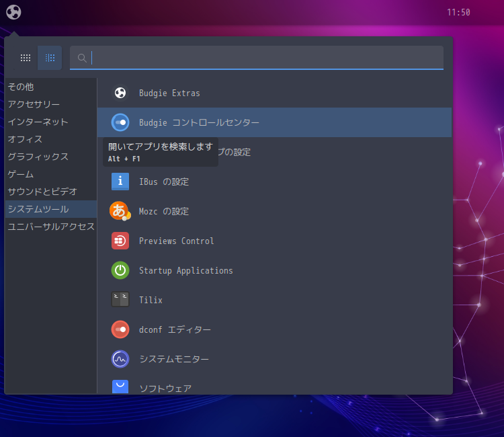This screenshot has width=504, height=437.
Task: Launch Previews Control red icon
Action: (120, 241)
